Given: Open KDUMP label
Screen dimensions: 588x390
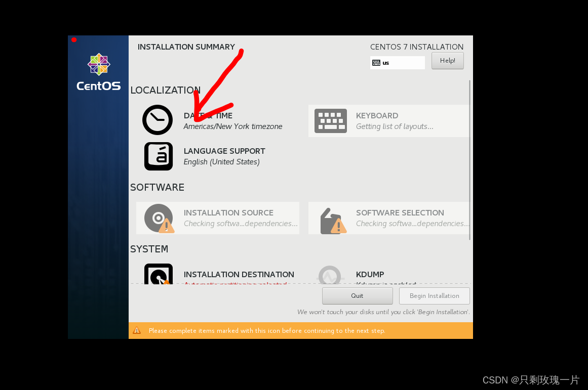Looking at the screenshot, I should pos(370,275).
